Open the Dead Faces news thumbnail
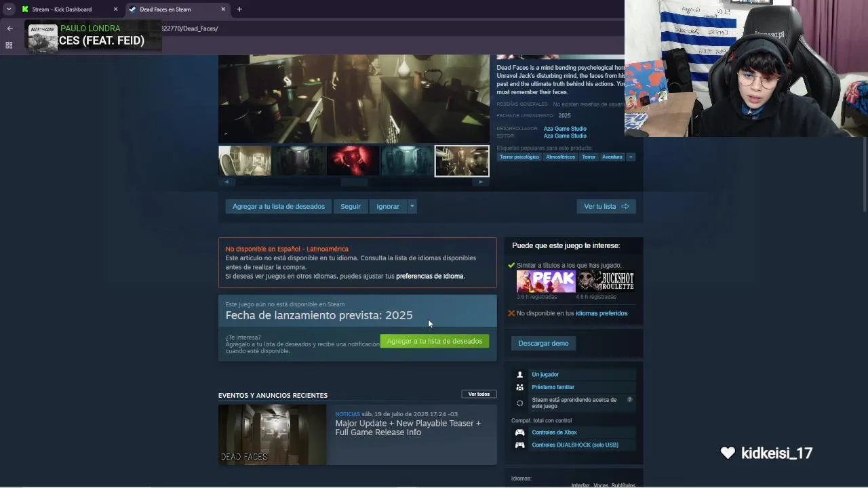The width and height of the screenshot is (868, 488). click(272, 434)
